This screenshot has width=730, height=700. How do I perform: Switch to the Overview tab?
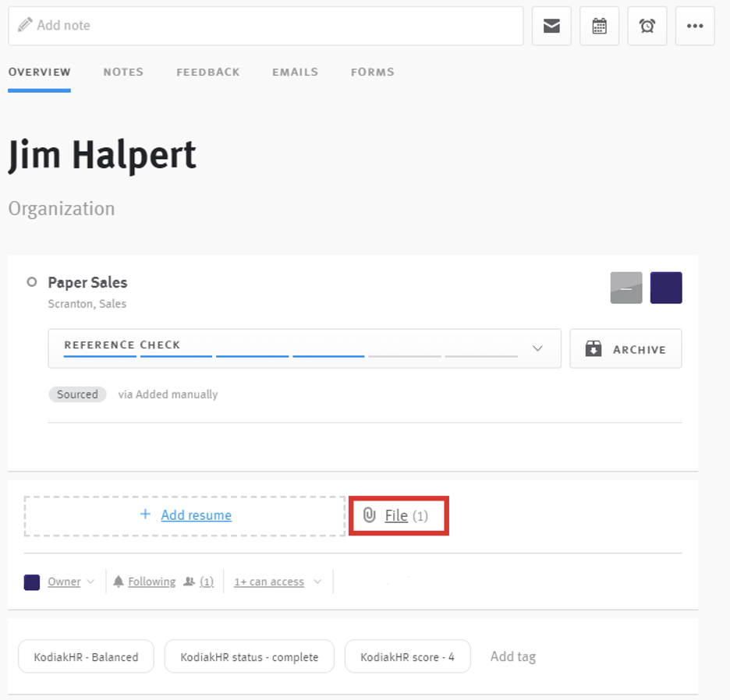point(40,72)
